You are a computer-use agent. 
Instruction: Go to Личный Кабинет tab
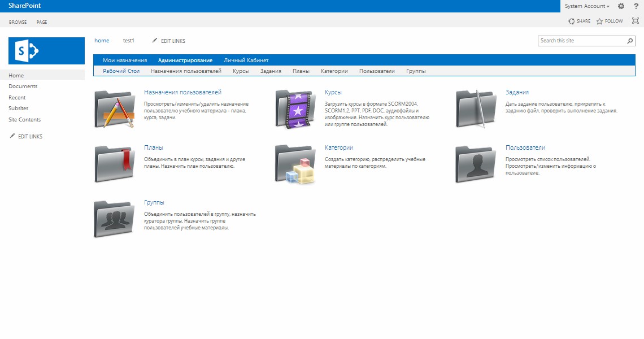[246, 60]
